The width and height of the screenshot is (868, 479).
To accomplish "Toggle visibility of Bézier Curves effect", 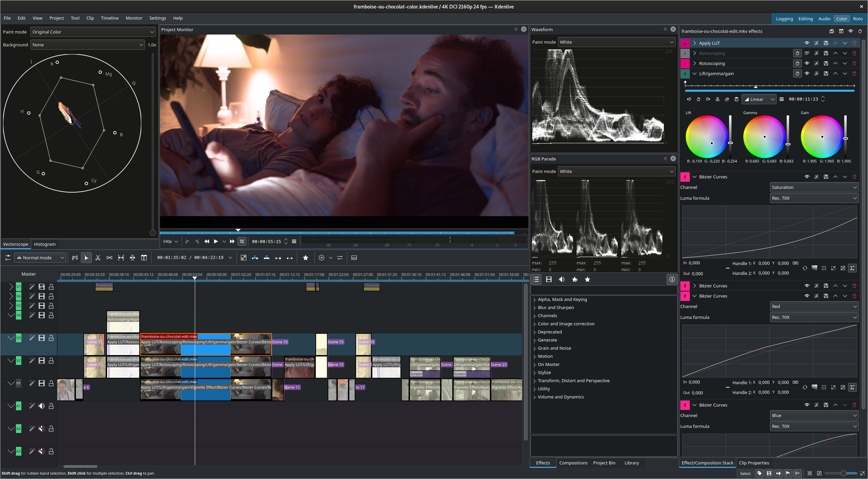I will [x=807, y=176].
